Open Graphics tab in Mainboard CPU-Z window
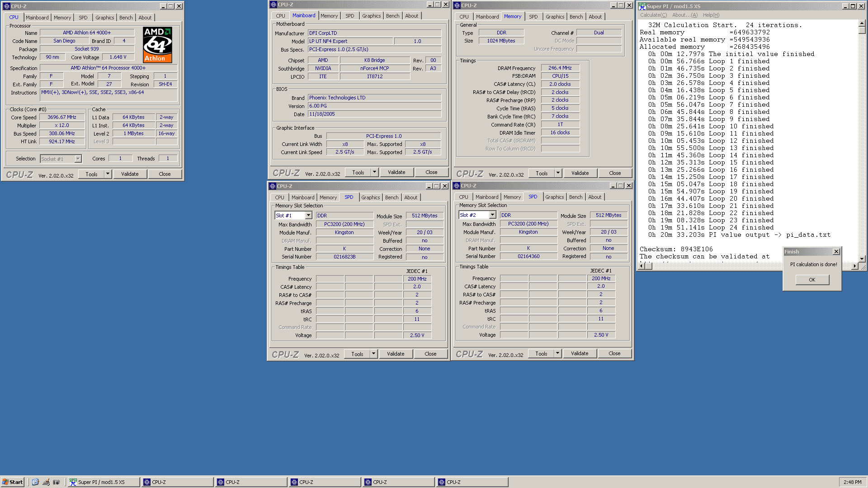Viewport: 868px width, 488px height. click(x=372, y=16)
